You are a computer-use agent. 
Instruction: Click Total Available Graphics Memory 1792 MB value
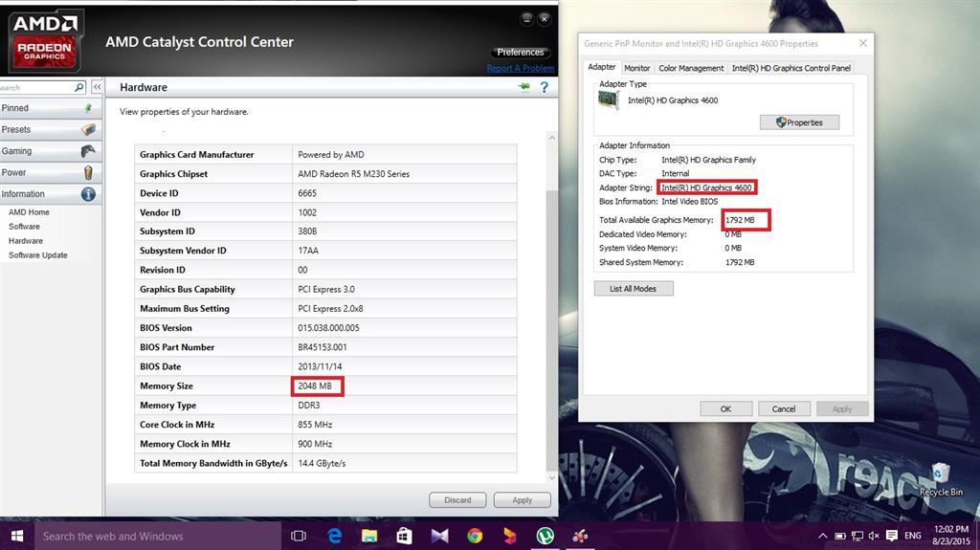[740, 220]
